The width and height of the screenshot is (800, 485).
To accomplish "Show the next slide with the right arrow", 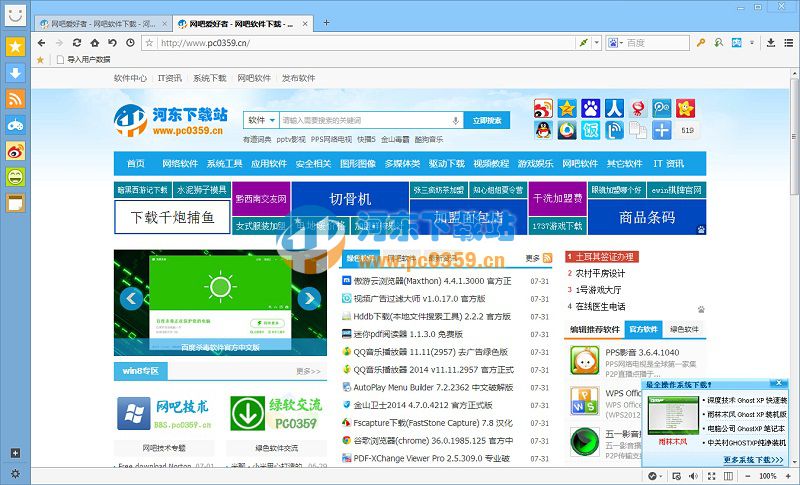I will (x=309, y=298).
